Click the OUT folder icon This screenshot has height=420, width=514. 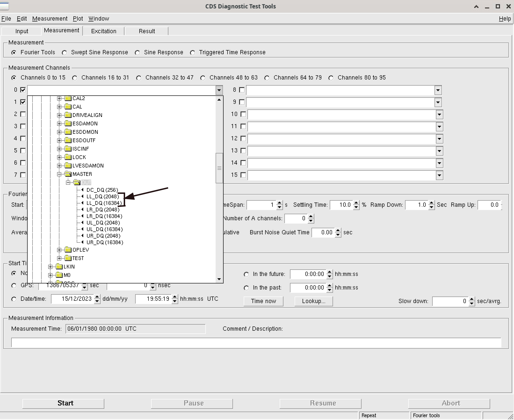77,182
